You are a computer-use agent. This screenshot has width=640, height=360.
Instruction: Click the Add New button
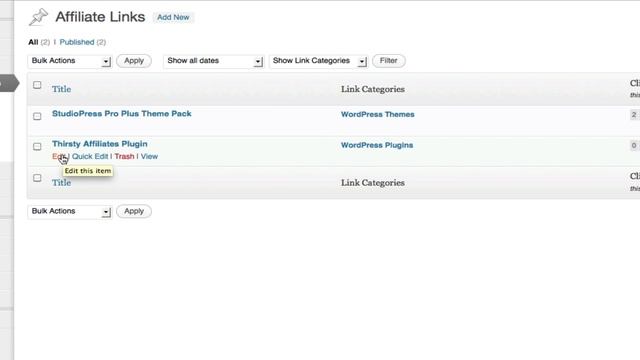click(x=173, y=17)
